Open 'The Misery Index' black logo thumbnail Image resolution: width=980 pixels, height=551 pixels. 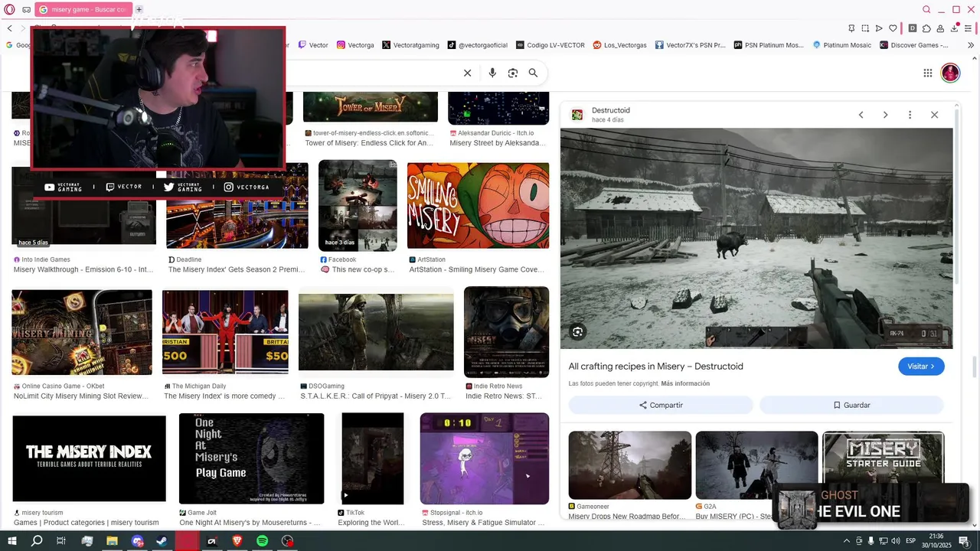[89, 458]
